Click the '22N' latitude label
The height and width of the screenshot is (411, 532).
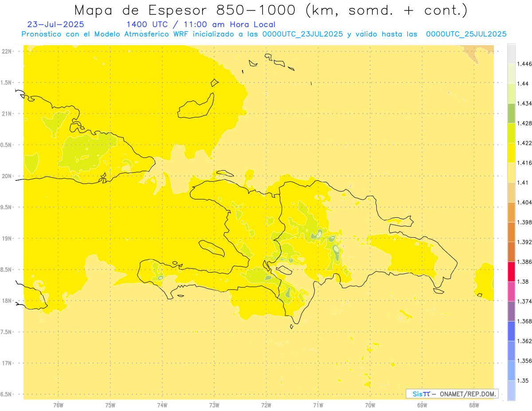(7, 51)
